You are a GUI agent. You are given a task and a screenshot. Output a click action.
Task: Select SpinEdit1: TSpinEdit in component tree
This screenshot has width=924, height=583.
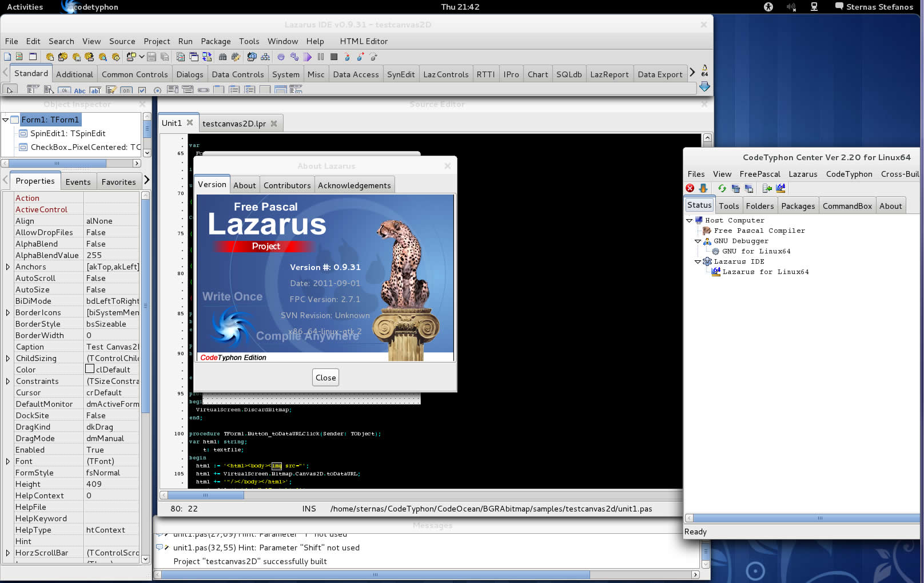click(x=67, y=133)
